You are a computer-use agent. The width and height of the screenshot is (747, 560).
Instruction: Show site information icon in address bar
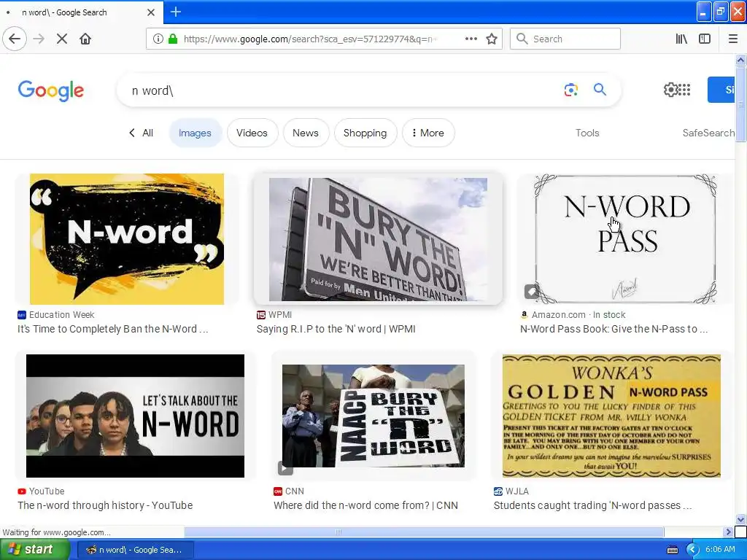(x=158, y=39)
